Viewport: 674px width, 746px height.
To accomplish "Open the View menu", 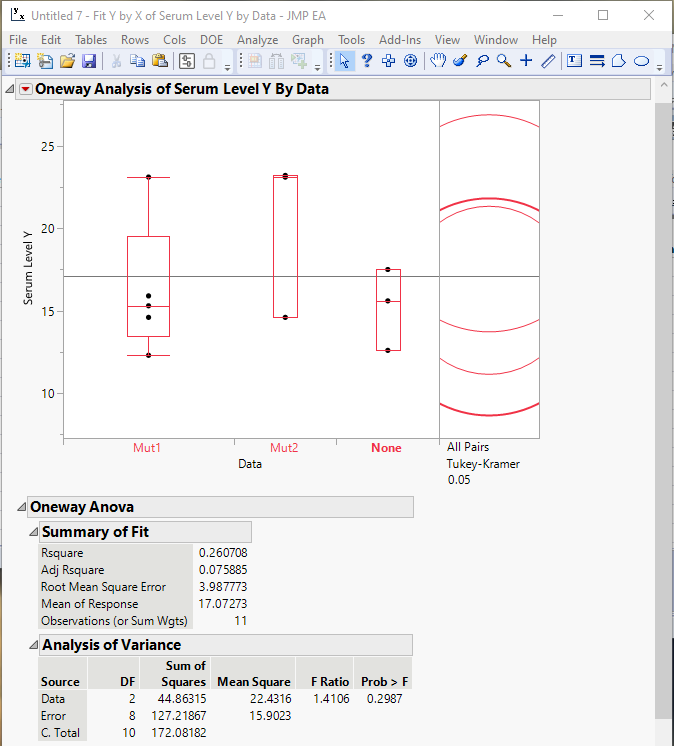I will 448,40.
